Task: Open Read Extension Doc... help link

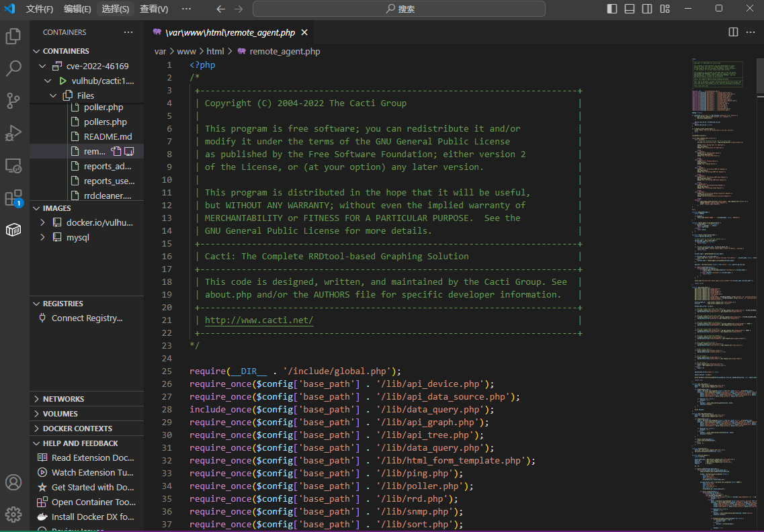Action: 87,458
